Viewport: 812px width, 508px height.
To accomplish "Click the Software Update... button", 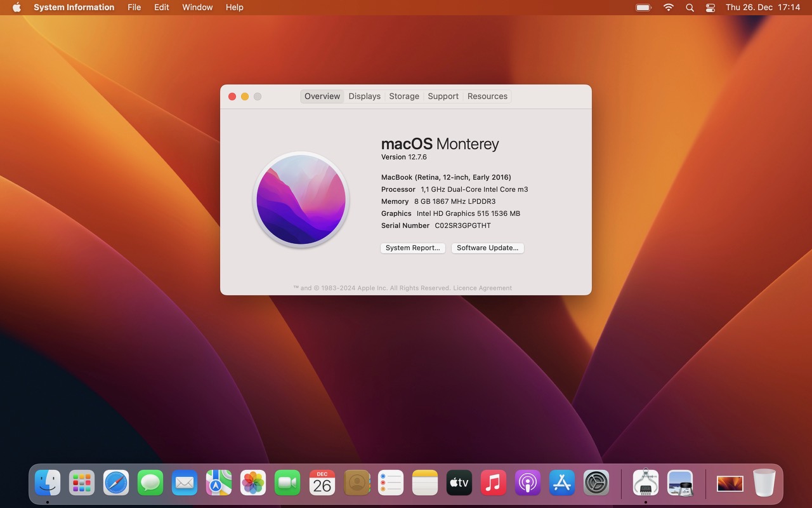I will click(x=488, y=248).
